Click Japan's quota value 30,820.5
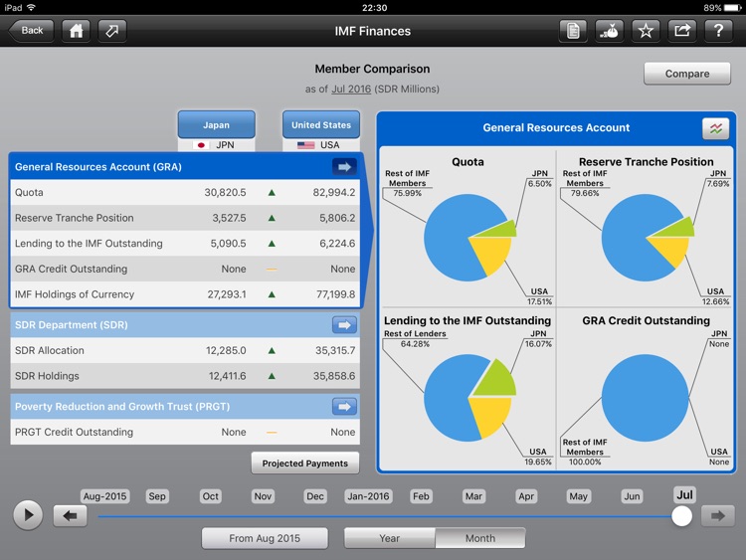This screenshot has width=746, height=560. click(x=225, y=192)
